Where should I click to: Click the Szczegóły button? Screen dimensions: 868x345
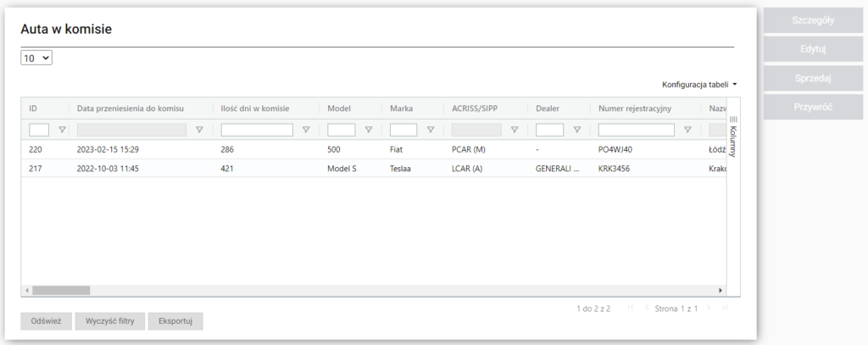click(814, 21)
